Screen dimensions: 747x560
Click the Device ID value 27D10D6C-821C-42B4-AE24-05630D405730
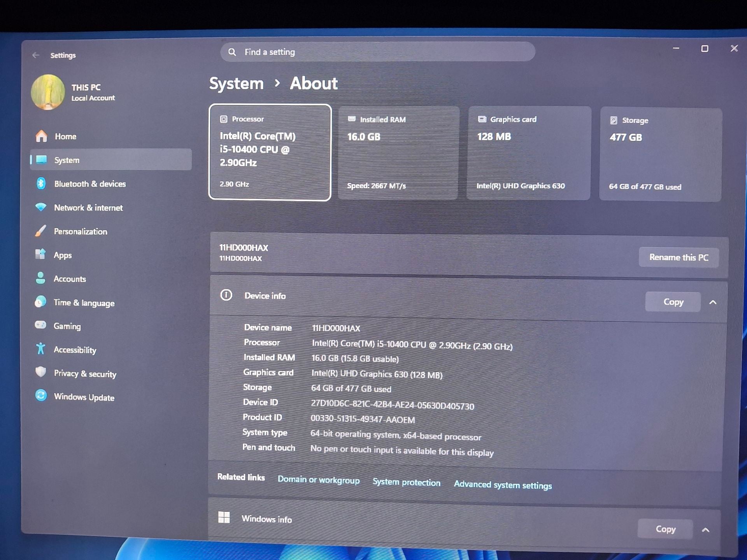pos(393,405)
